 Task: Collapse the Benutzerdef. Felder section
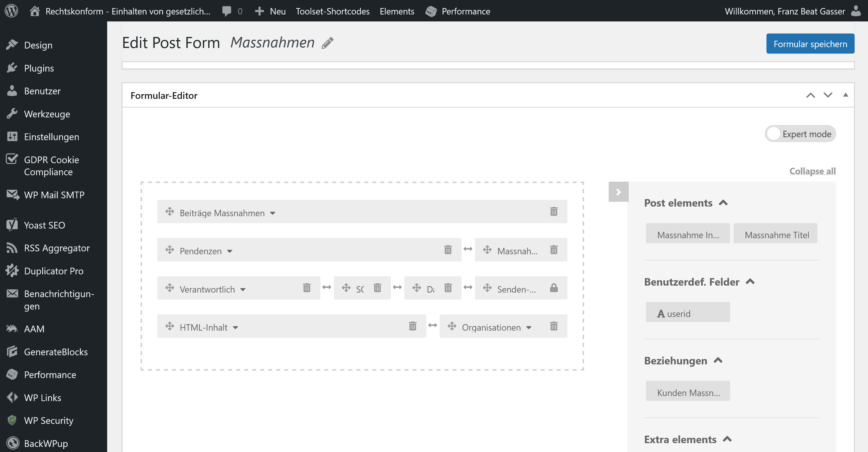pyautogui.click(x=750, y=282)
